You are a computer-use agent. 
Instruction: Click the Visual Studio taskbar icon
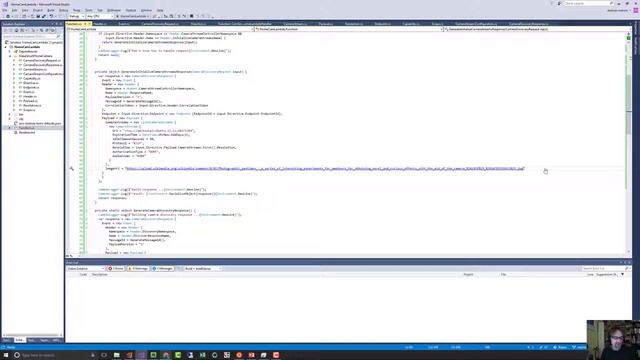click(x=141, y=355)
